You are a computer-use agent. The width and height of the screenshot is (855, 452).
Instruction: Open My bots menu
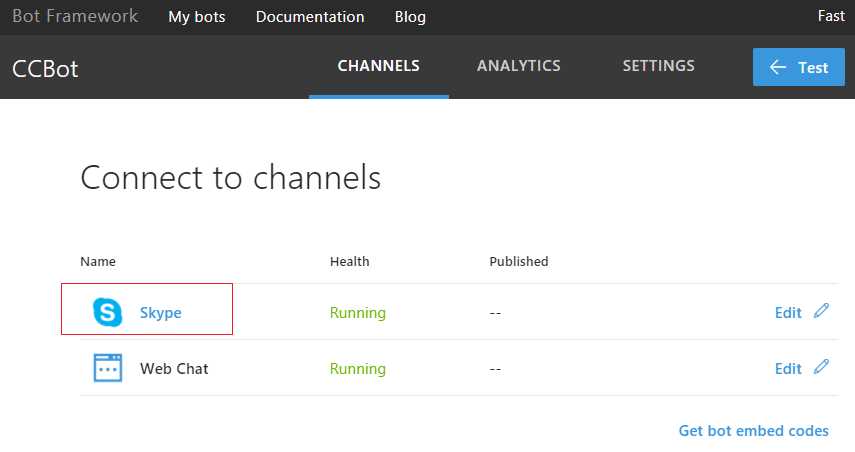pos(197,17)
